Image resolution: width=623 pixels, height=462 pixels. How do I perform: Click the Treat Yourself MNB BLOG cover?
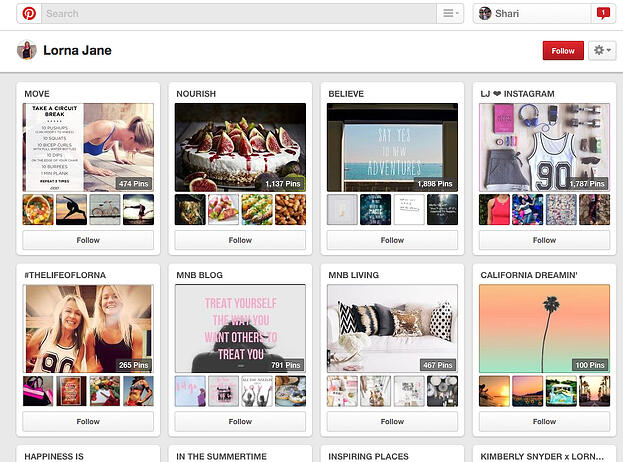coord(240,329)
